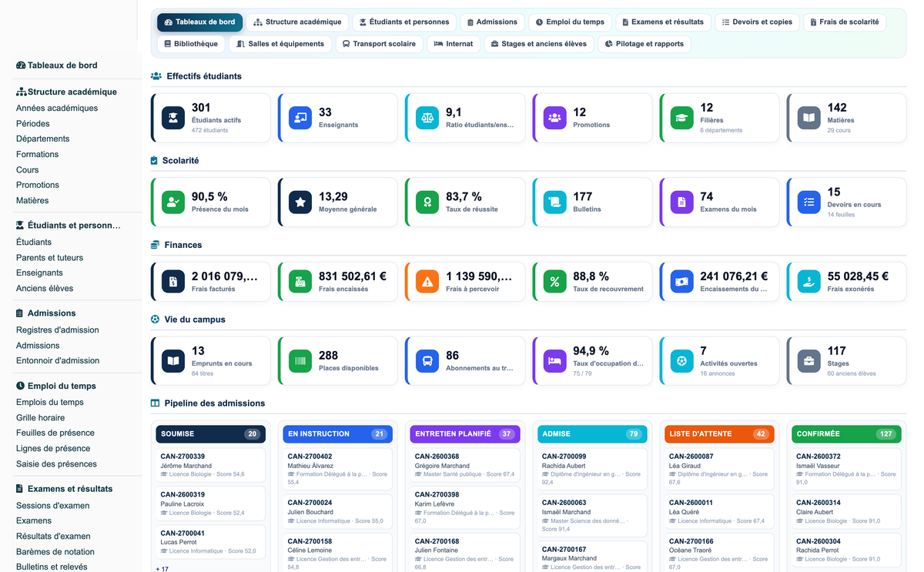Open candidate card CAN-2700402 Mathieu Álvarez
The image size is (924, 572).
tap(338, 468)
